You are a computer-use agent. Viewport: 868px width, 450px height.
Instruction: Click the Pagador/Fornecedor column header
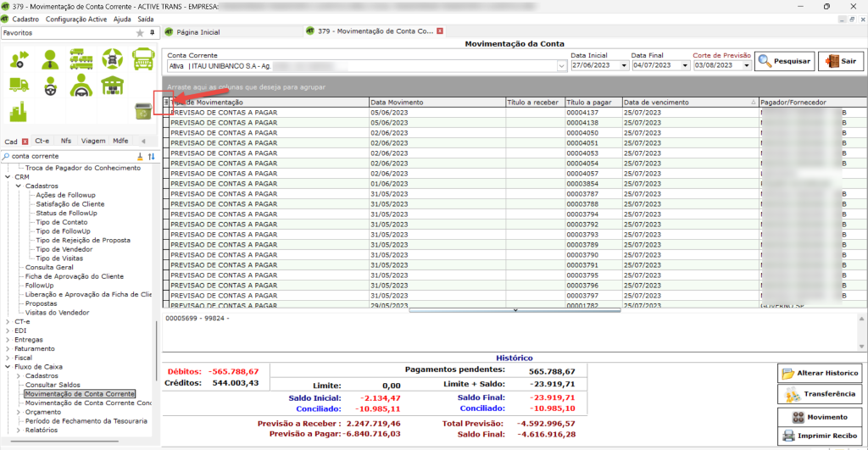coord(812,103)
